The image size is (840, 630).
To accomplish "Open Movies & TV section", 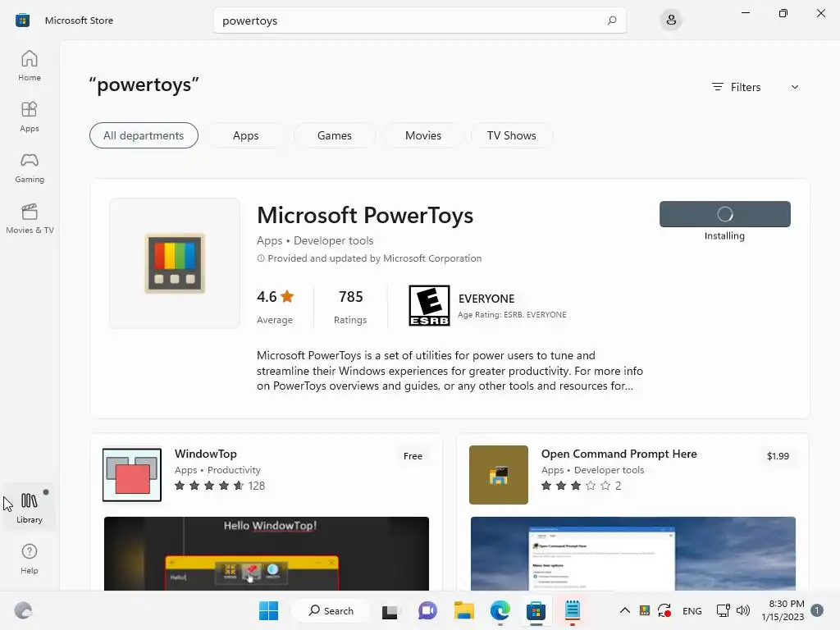I will 30,218.
